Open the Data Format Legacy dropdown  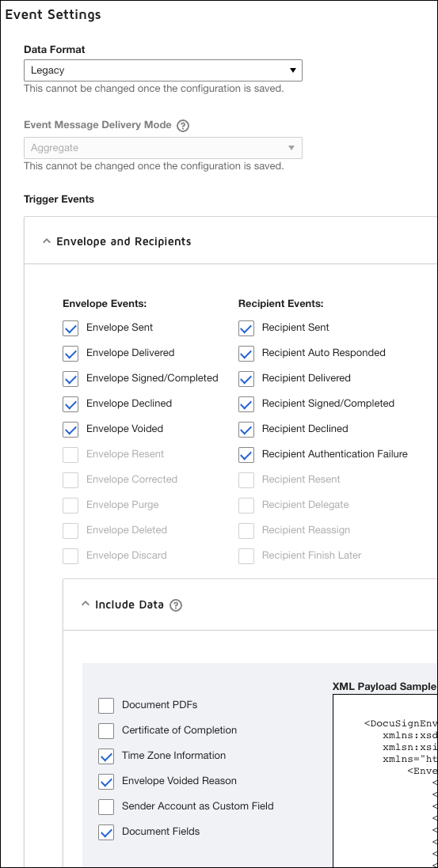coord(163,70)
